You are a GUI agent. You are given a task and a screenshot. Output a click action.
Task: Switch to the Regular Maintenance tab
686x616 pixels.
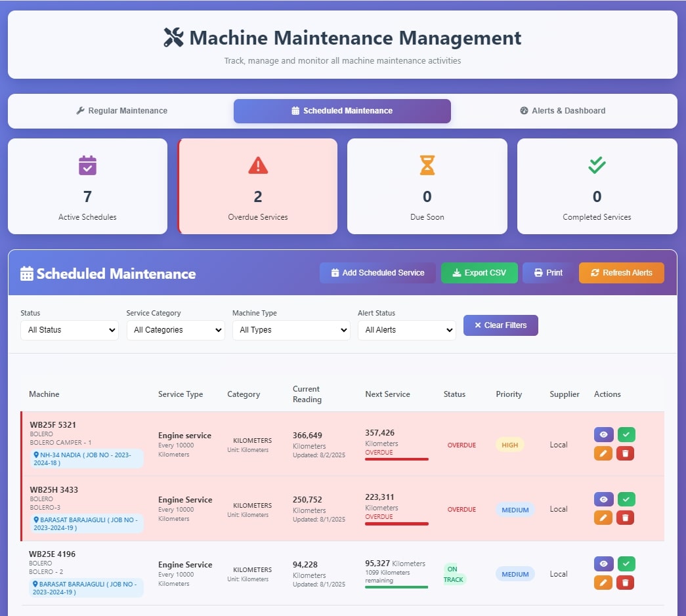click(121, 111)
